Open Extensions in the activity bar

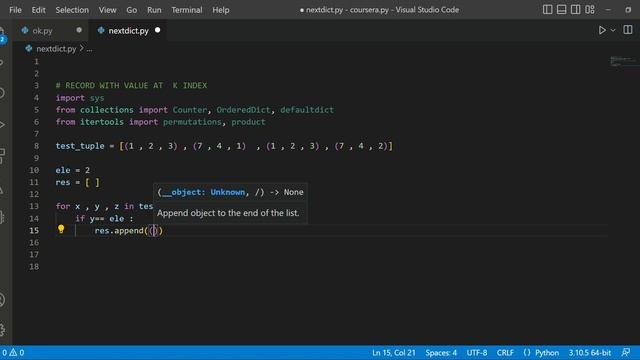click(x=2, y=156)
